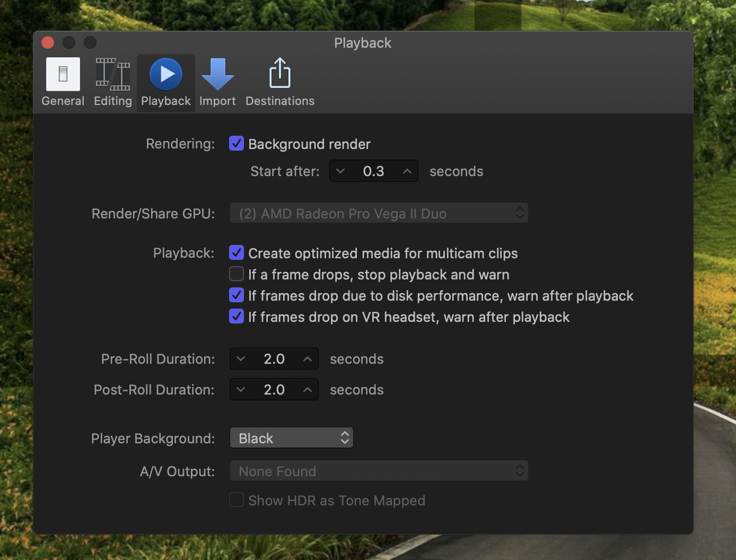Viewport: 736px width, 560px height.
Task: Click the 'Pre-Roll Duration:' label
Action: (158, 359)
